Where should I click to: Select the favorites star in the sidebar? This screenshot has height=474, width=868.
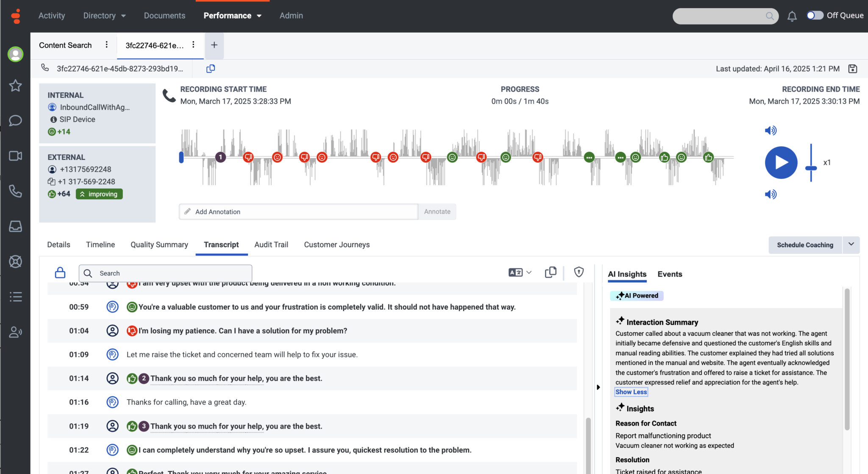(x=16, y=85)
